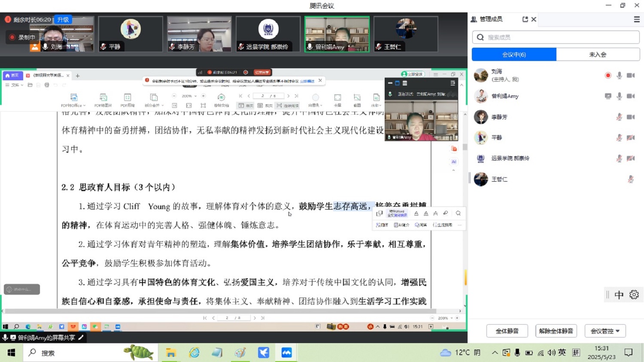Turn on 平静's camera in member list
The width and height of the screenshot is (644, 362).
tap(630, 137)
